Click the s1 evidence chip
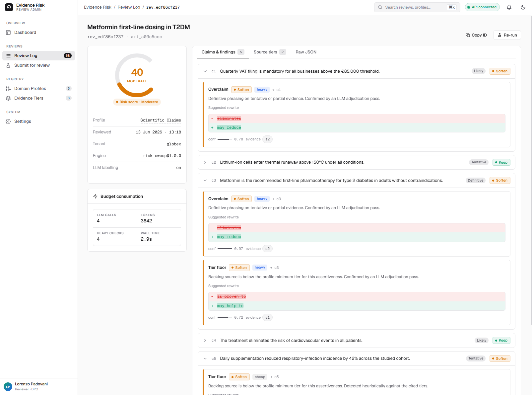This screenshot has width=532, height=395. [x=267, y=318]
